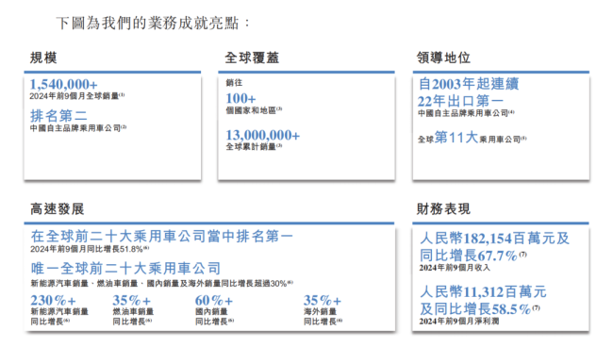Image resolution: width=613 pixels, height=364 pixels.
Task: Click the 人民幣11,312百萬元 net profit text
Action: pyautogui.click(x=483, y=291)
